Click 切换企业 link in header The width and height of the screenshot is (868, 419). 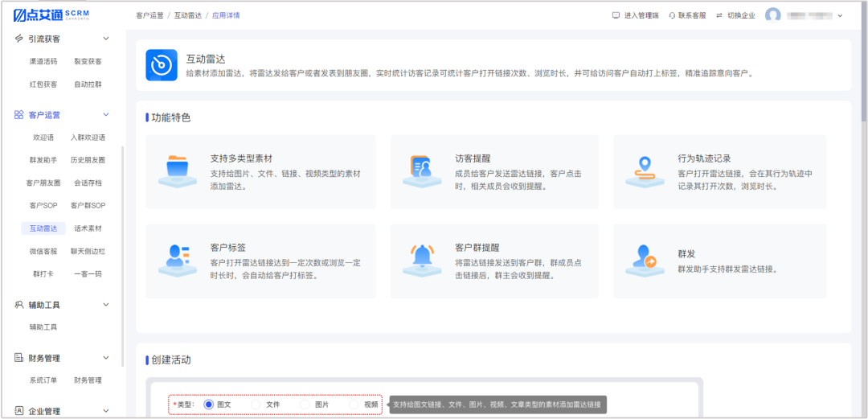point(741,15)
